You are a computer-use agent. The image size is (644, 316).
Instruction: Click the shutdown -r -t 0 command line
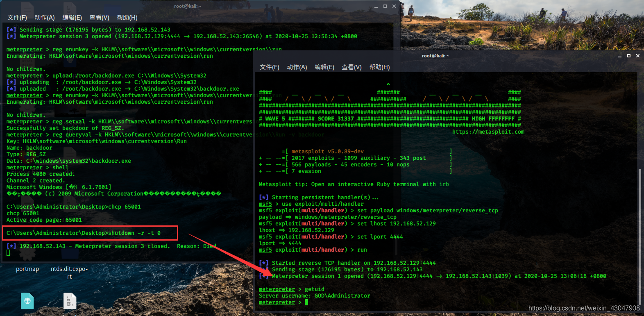[84, 233]
